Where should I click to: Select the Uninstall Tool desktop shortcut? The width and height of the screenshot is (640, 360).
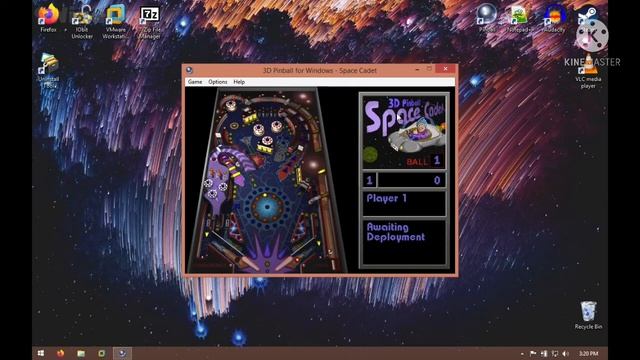[49, 71]
